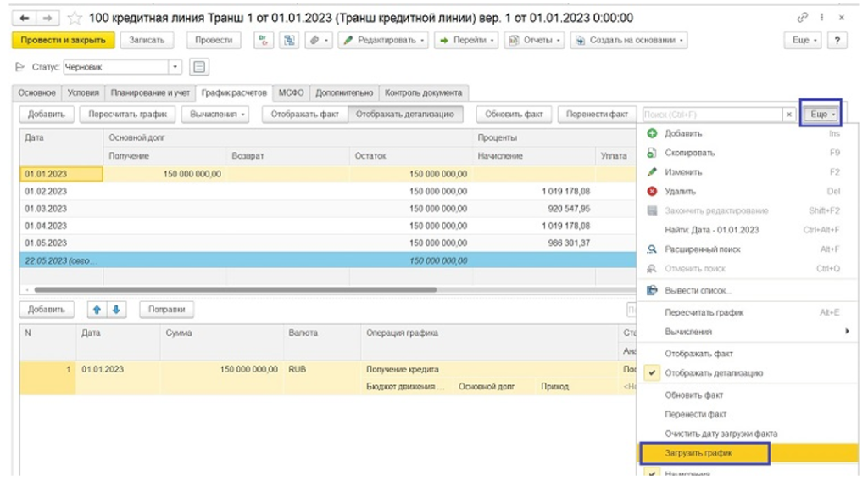Clear the search field with X
868x487 pixels.
pos(789,115)
